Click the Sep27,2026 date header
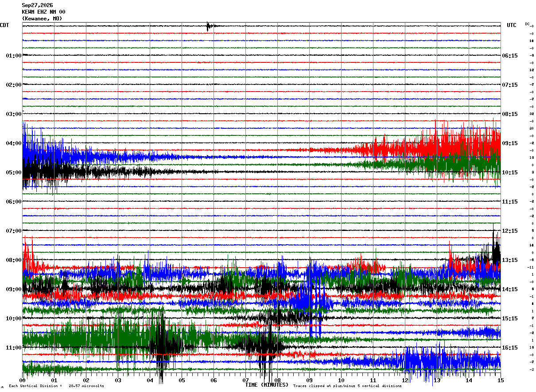Image resolution: width=536 pixels, height=392 pixels. tap(37, 5)
